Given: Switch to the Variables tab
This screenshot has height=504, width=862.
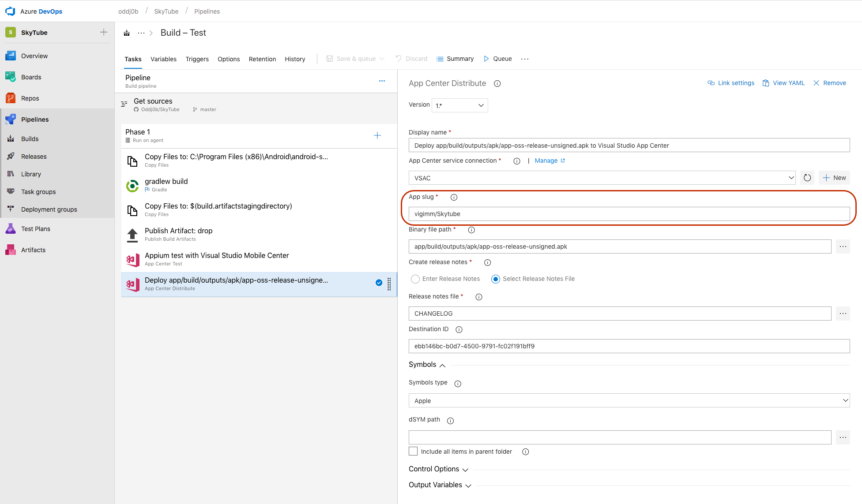Looking at the screenshot, I should [163, 59].
